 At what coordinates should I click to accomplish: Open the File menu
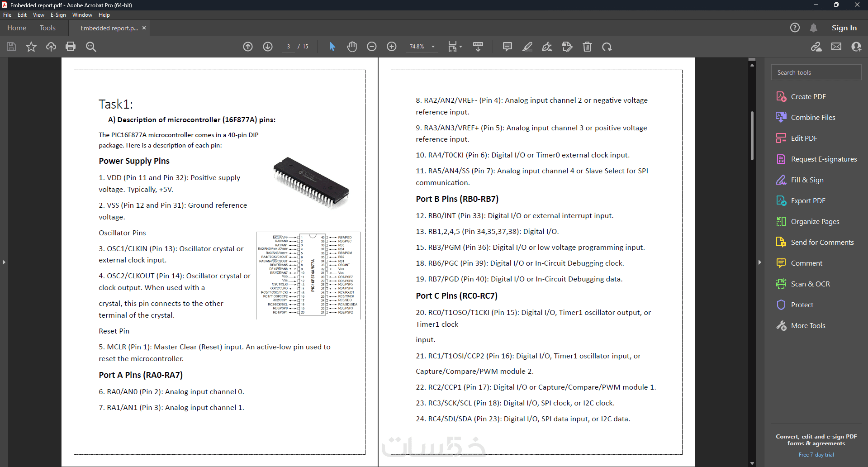click(x=7, y=15)
